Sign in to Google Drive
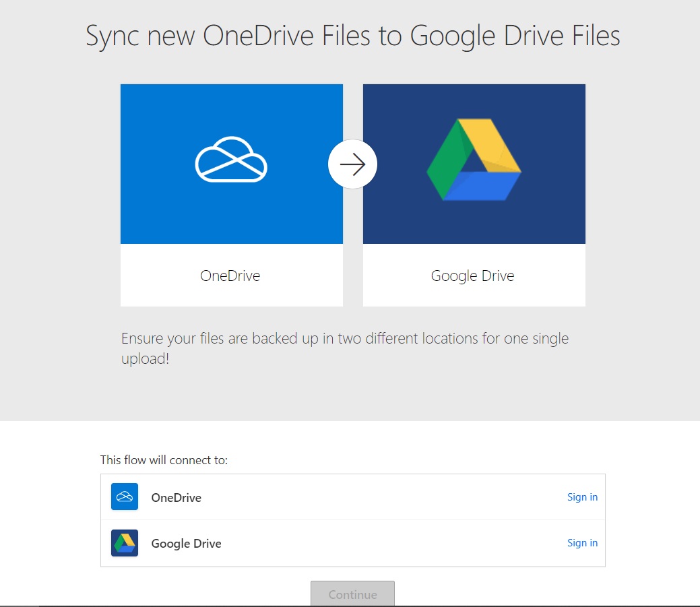The width and height of the screenshot is (700, 607). [x=582, y=543]
